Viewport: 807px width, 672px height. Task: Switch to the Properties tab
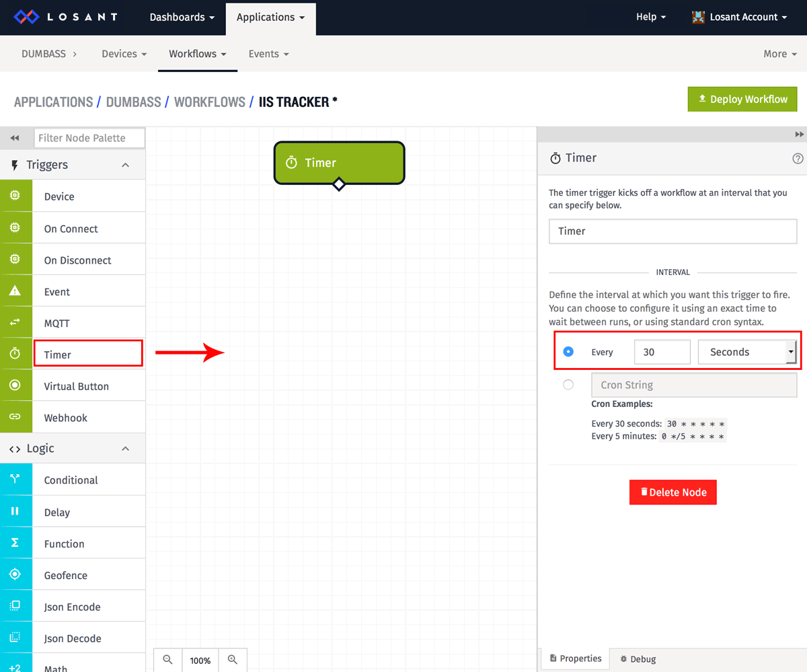[576, 659]
